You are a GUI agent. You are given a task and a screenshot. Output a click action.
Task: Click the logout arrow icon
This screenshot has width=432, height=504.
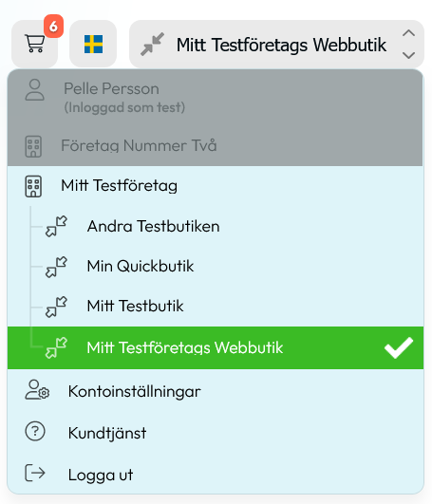coord(35,473)
